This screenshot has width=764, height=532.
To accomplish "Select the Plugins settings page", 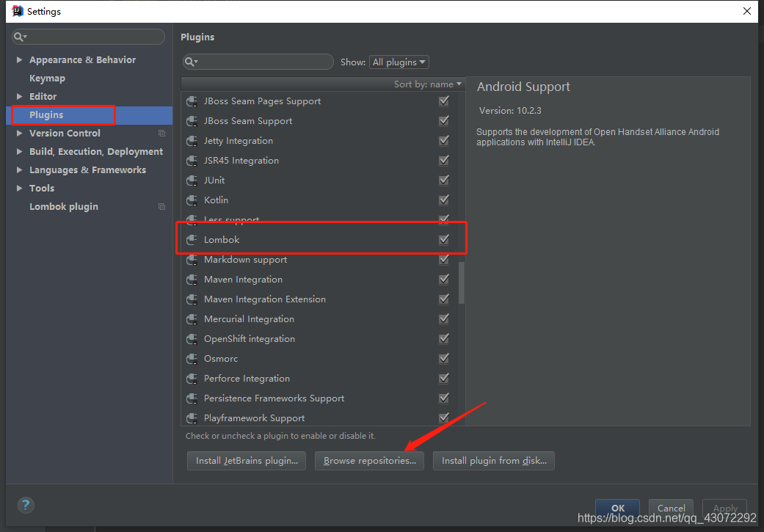I will 46,115.
